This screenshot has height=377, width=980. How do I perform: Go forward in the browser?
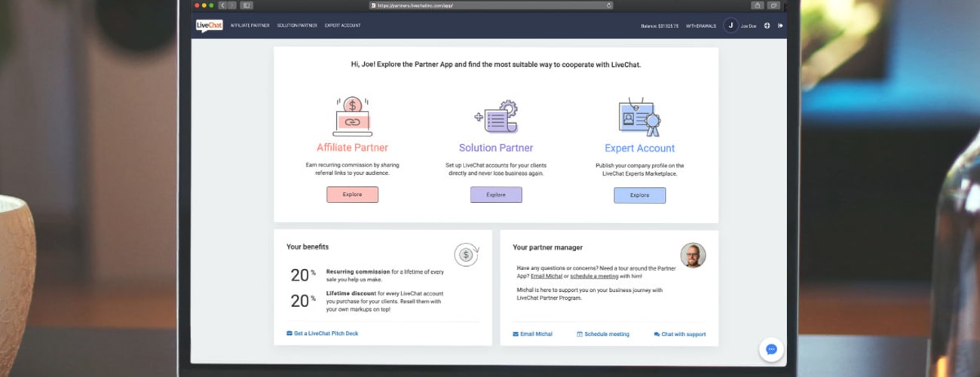pyautogui.click(x=231, y=5)
